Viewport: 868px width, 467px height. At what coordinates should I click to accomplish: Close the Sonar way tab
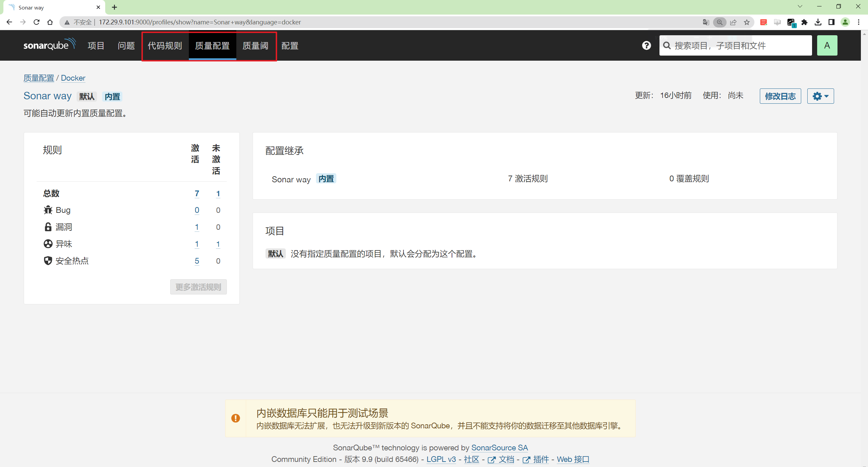98,7
